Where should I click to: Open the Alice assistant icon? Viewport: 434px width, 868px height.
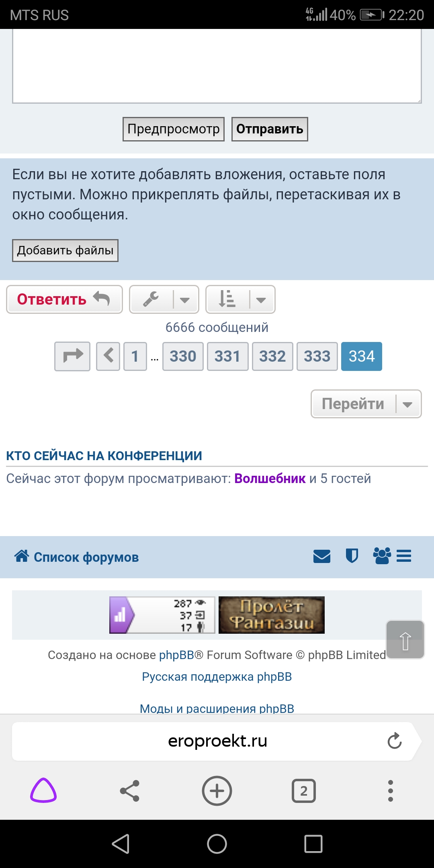(43, 790)
